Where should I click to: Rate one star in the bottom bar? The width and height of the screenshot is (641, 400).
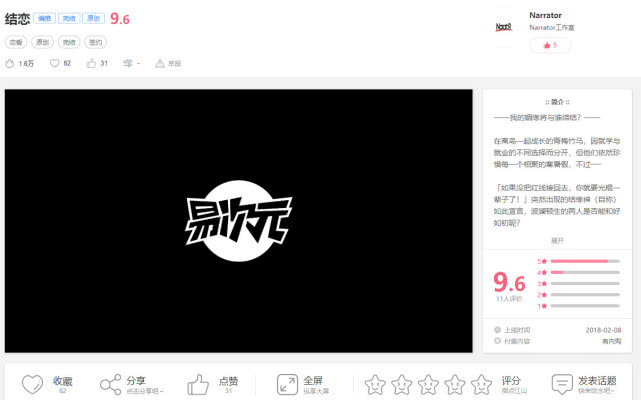(375, 384)
